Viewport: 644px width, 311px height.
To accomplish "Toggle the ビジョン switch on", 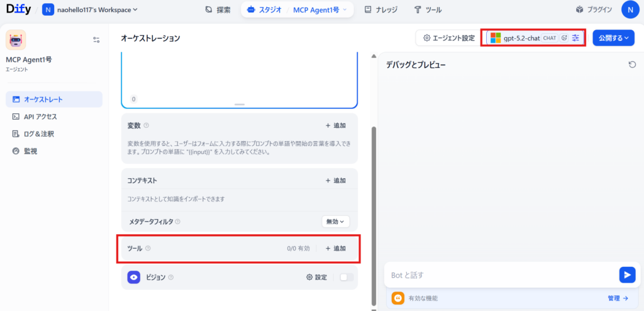I will [346, 277].
